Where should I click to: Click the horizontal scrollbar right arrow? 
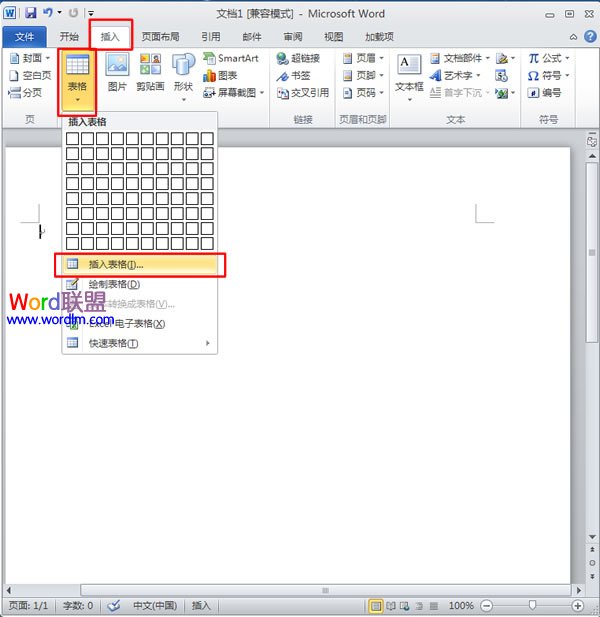[x=578, y=590]
